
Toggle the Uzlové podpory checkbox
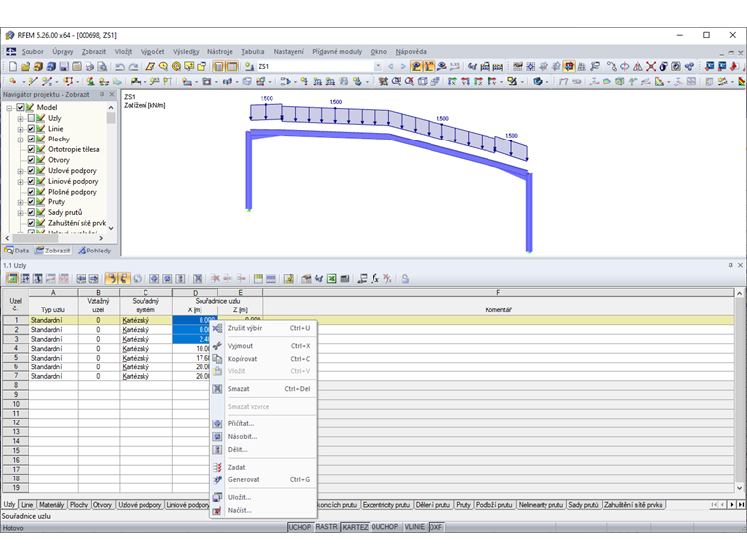point(31,170)
